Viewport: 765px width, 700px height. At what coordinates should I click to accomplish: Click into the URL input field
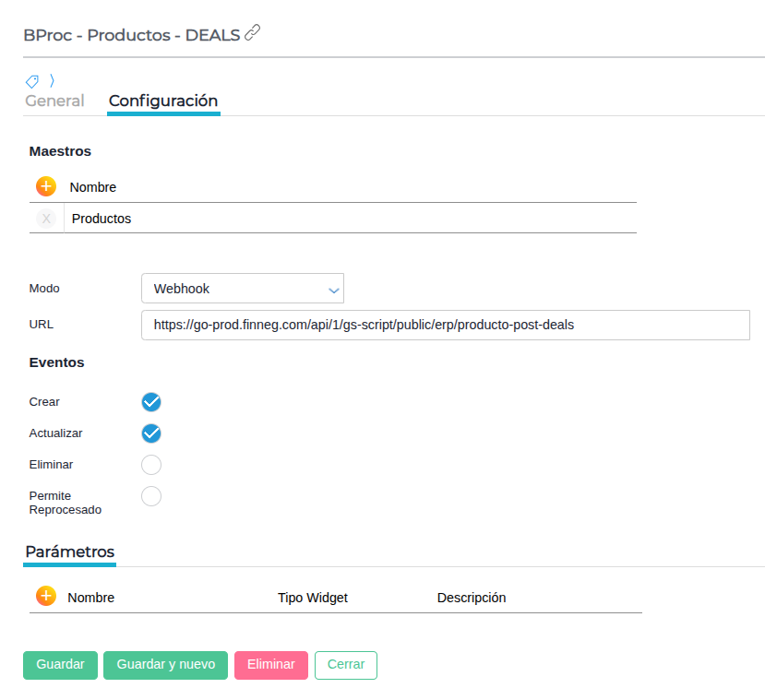(445, 326)
